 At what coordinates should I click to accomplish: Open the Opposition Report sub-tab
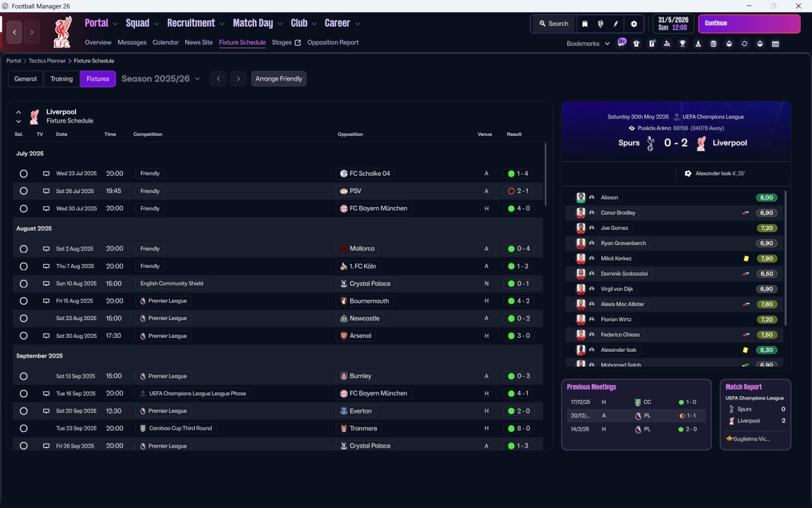(333, 43)
